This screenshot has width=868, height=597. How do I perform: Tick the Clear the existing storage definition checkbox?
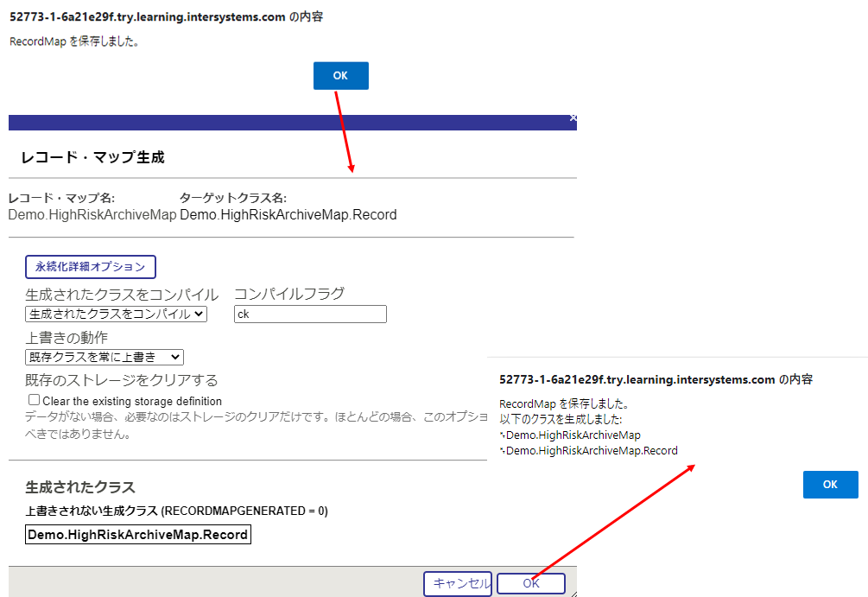(35, 400)
